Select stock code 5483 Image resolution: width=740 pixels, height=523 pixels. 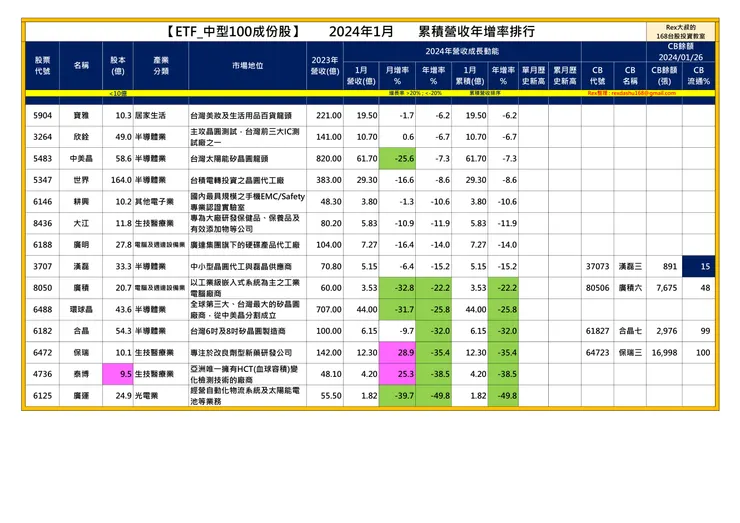[x=42, y=159]
